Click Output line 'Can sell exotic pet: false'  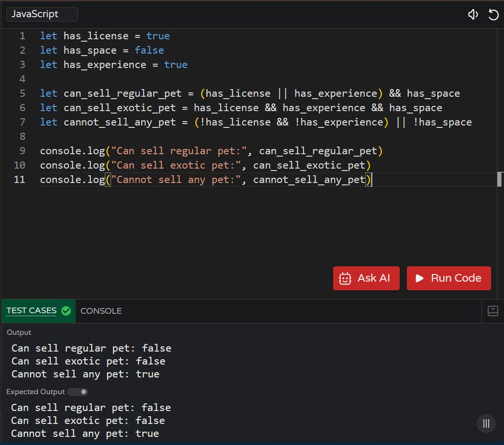89,361
